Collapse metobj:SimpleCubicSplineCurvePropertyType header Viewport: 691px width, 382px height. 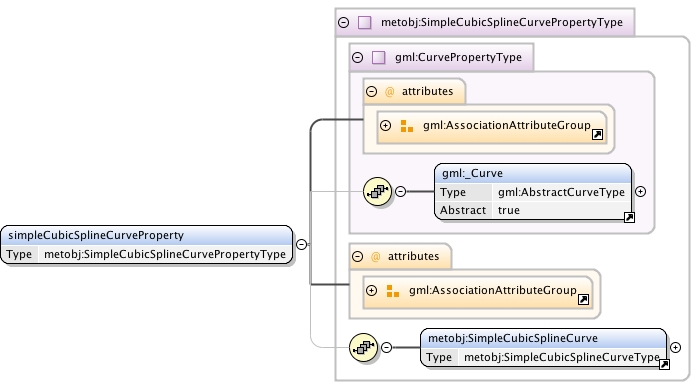[x=343, y=22]
